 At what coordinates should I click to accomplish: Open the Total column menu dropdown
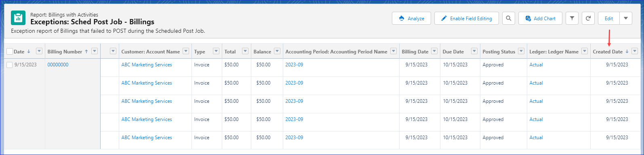click(245, 51)
